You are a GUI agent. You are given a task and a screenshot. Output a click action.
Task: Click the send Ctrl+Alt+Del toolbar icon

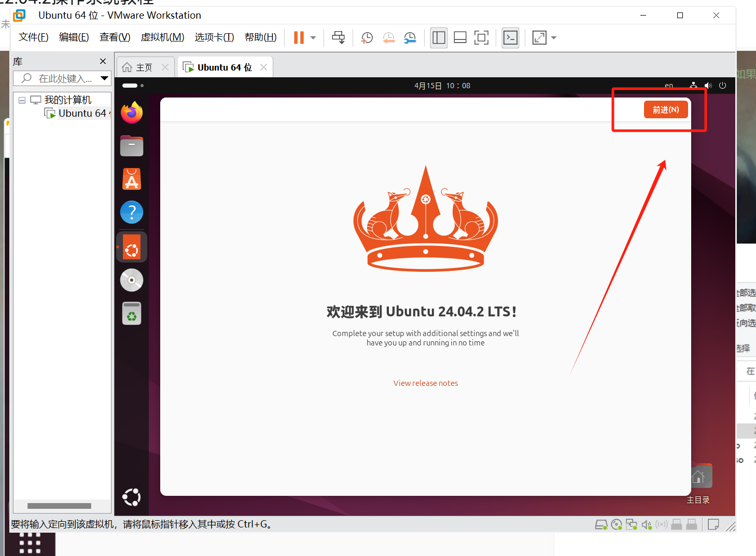(339, 37)
